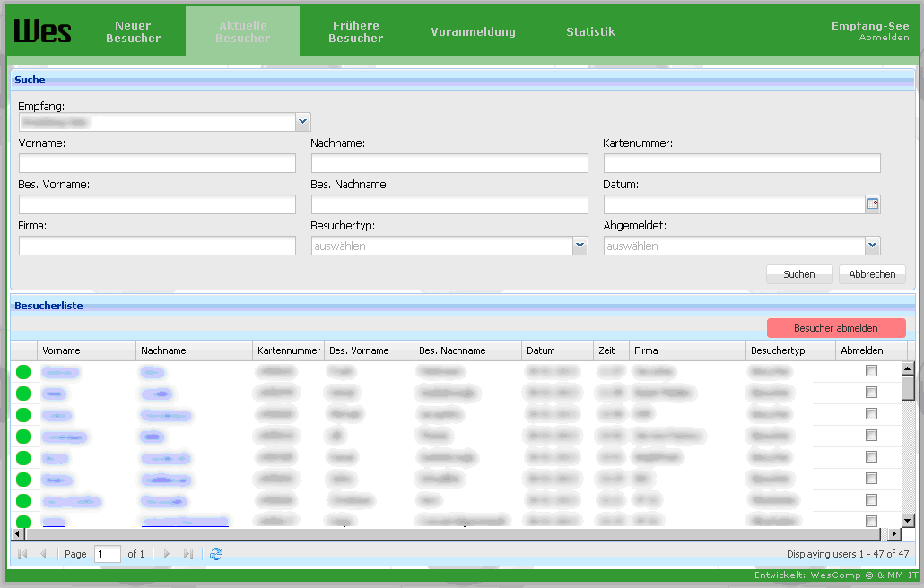This screenshot has height=588, width=924.
Task: Sort by Firma column header
Action: 687,350
